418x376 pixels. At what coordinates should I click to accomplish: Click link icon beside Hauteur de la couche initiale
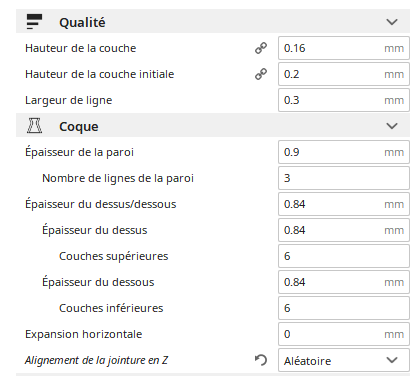click(x=261, y=74)
